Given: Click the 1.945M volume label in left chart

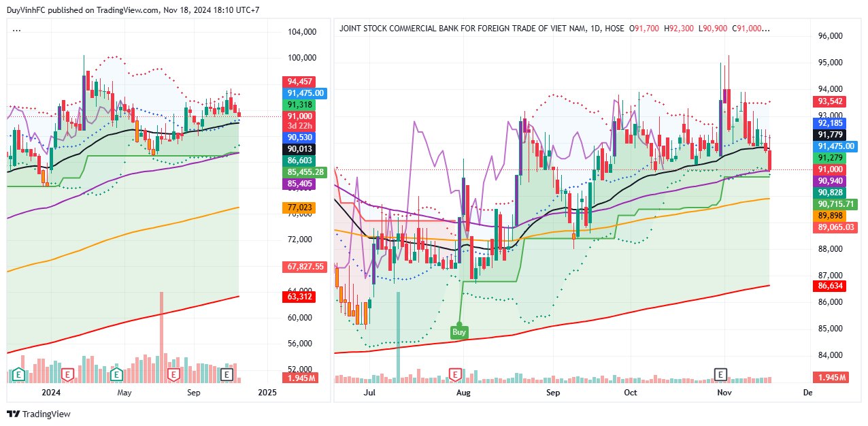Looking at the screenshot, I should click(x=300, y=378).
